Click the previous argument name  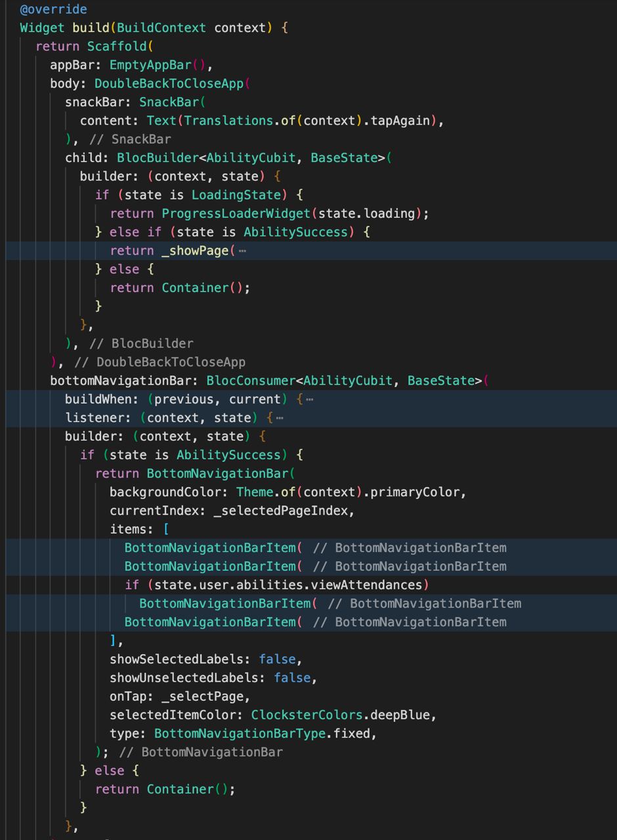(184, 399)
